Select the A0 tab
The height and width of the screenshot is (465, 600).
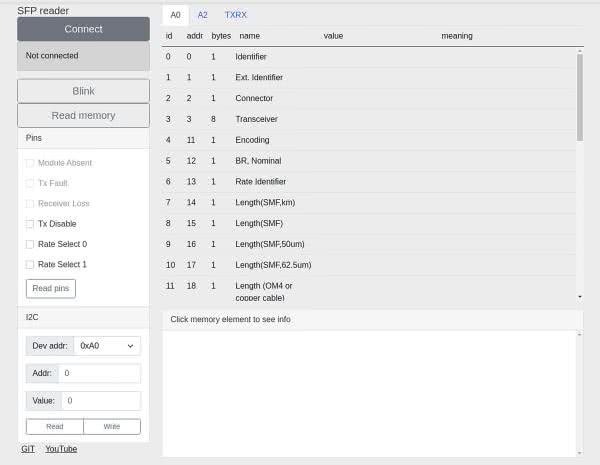point(176,16)
